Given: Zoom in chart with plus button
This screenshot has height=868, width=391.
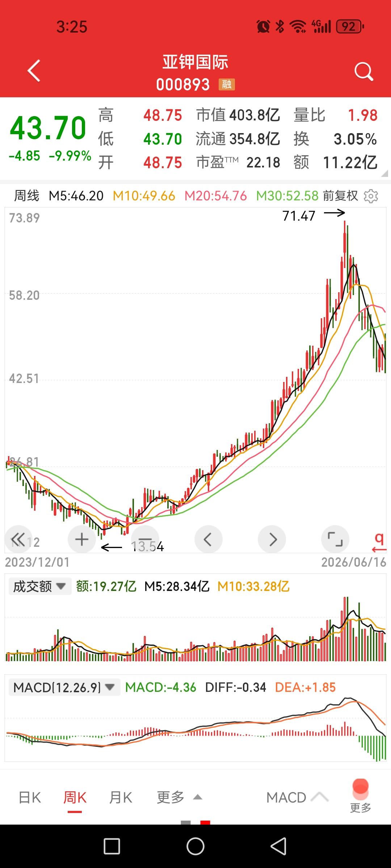Looking at the screenshot, I should click(82, 539).
